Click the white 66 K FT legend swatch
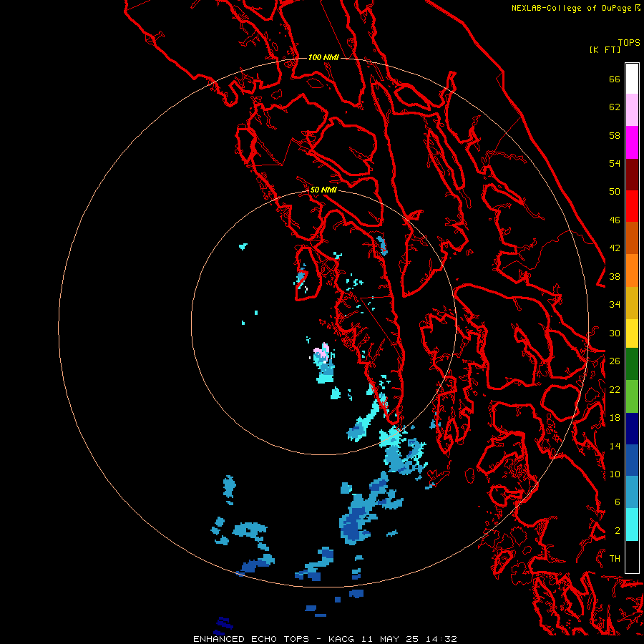This screenshot has height=644, width=644. 632,79
